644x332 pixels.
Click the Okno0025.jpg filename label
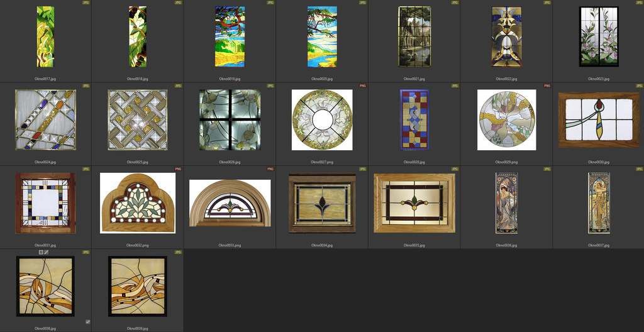(x=138, y=162)
